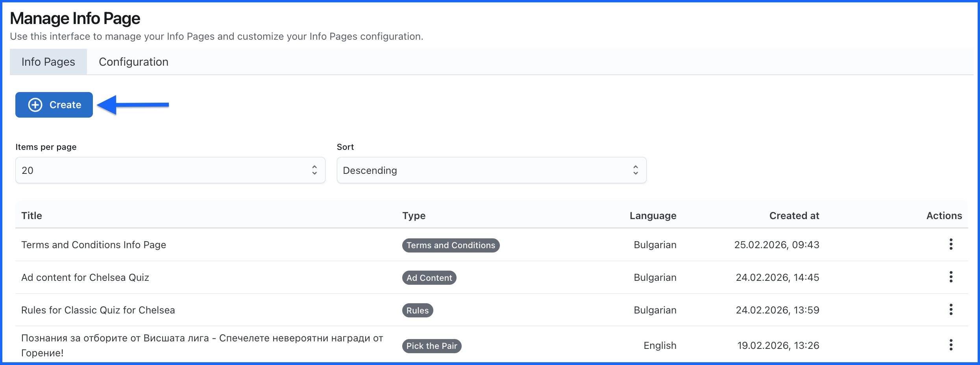Select the Info Pages tab

point(48,62)
